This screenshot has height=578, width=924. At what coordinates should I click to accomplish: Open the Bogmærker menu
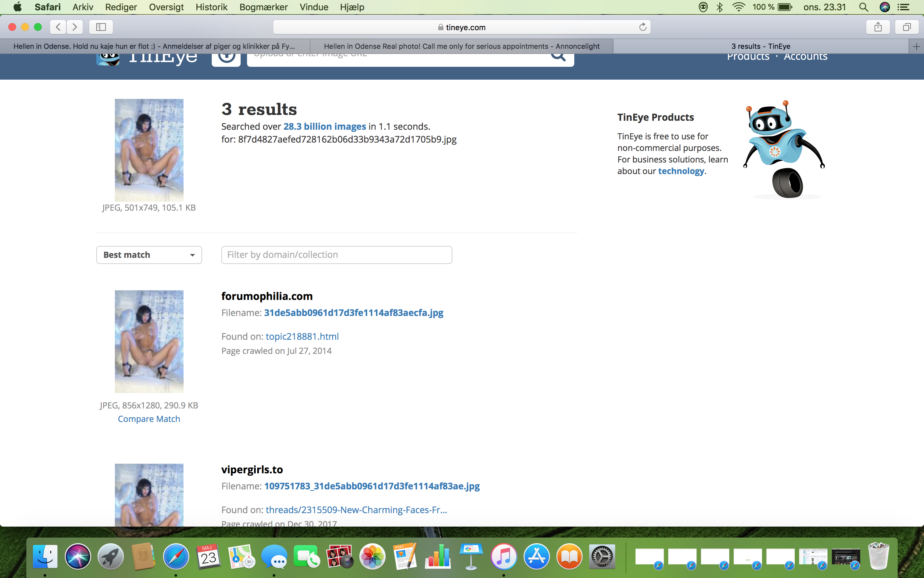[263, 7]
